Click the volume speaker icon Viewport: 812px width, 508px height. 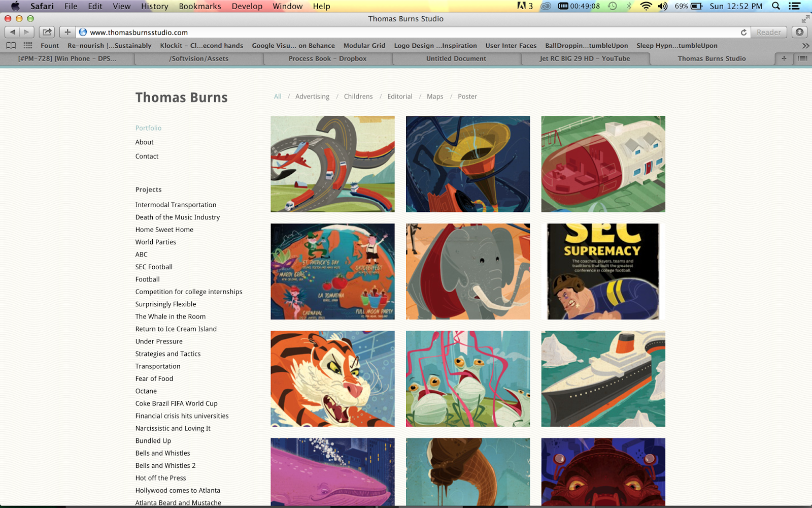coord(663,6)
